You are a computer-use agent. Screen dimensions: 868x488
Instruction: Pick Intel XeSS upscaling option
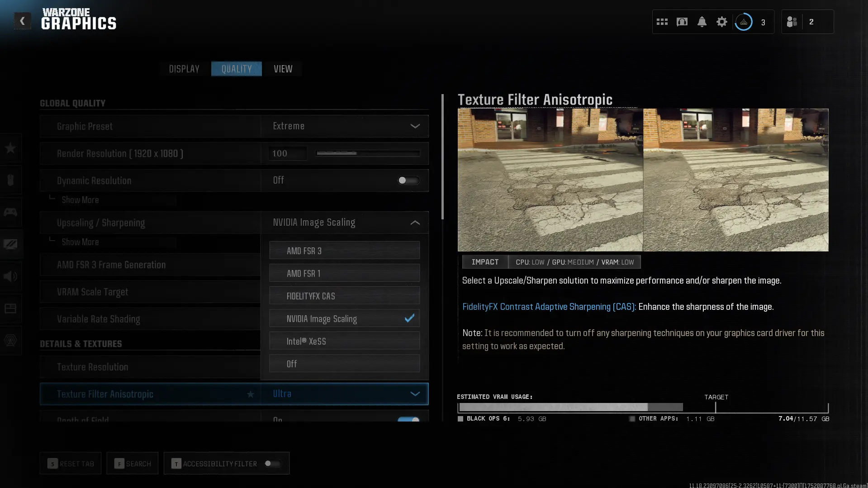tap(345, 341)
